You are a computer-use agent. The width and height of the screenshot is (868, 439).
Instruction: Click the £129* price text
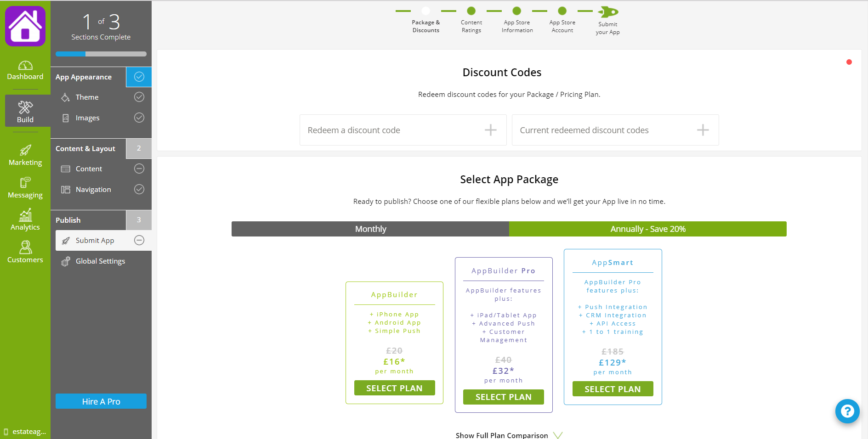point(613,362)
